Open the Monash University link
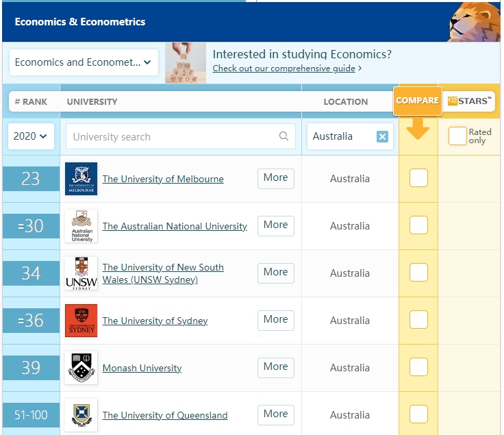Image resolution: width=504 pixels, height=435 pixels. point(142,368)
